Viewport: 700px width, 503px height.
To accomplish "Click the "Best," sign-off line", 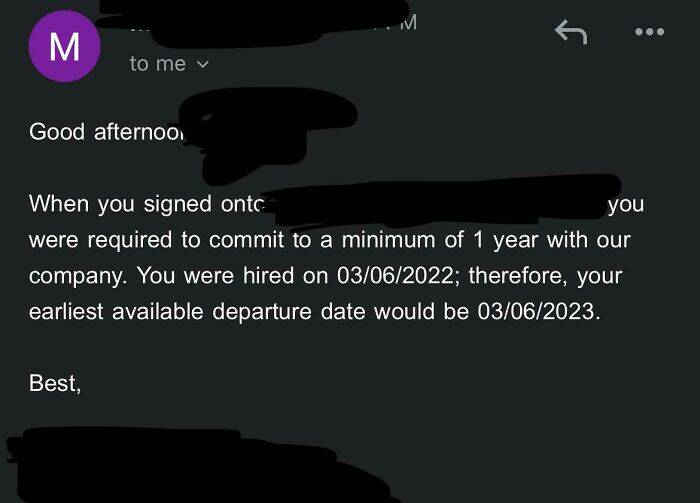I will 54,382.
